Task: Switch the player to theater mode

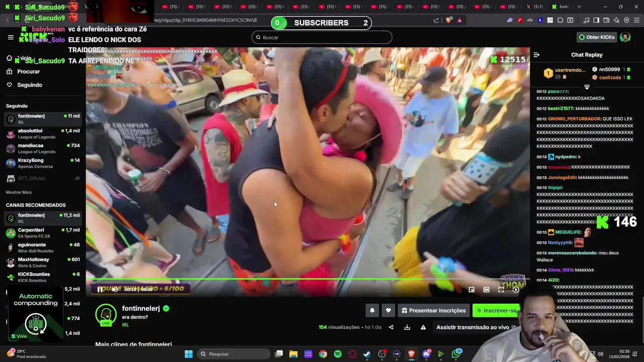Action: coord(486,290)
